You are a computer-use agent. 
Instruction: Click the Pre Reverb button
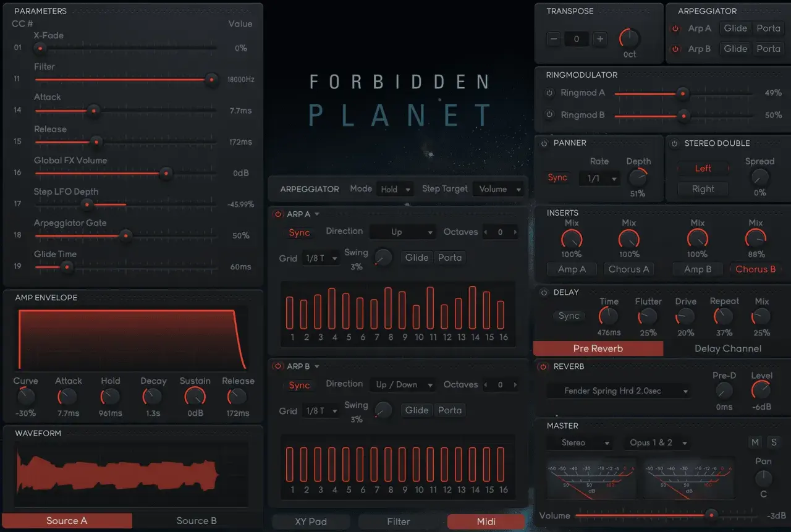pos(598,348)
